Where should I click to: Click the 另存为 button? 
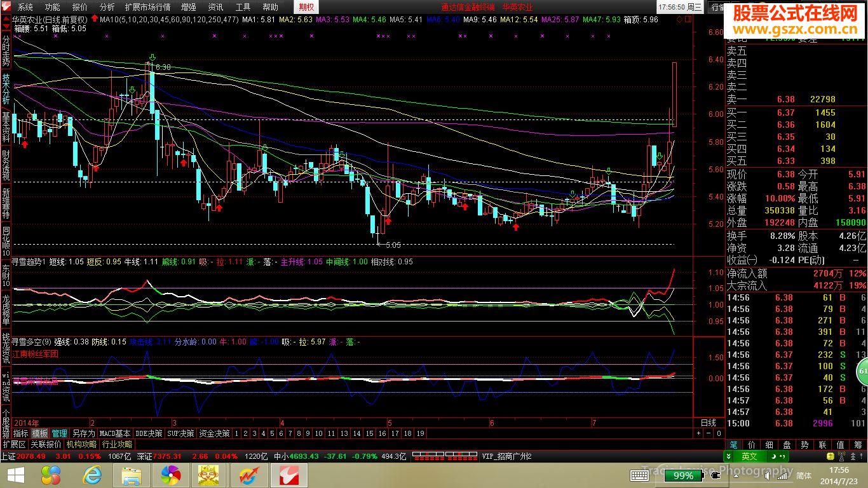tap(83, 433)
